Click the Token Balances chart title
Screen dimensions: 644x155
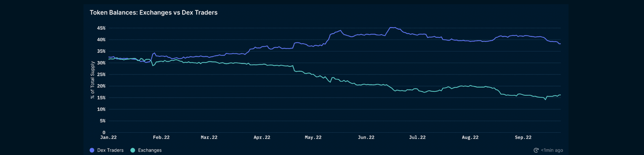click(154, 13)
